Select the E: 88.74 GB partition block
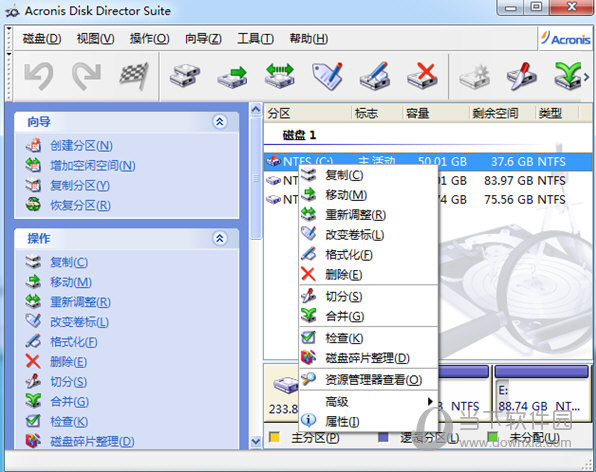This screenshot has width=596, height=472. [541, 393]
